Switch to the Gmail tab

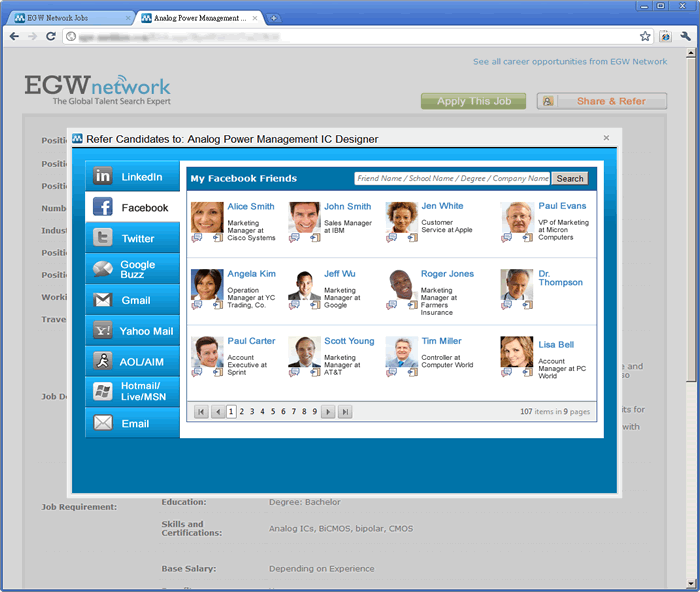click(x=132, y=300)
